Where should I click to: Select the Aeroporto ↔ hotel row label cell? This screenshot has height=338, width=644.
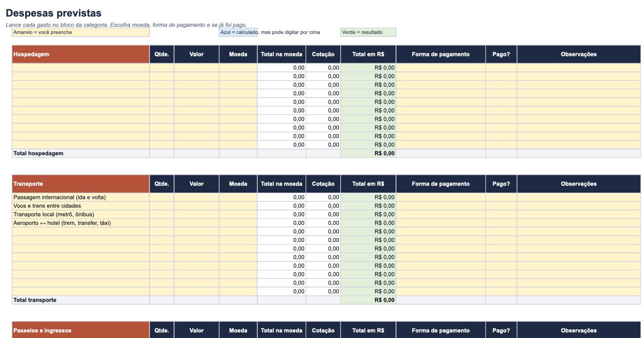(81, 223)
